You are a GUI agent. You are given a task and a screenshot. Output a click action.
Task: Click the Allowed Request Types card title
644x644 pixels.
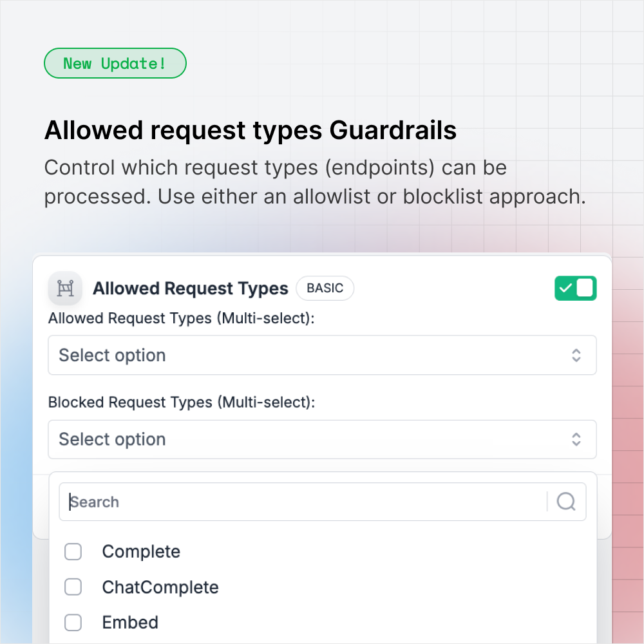[x=190, y=289]
